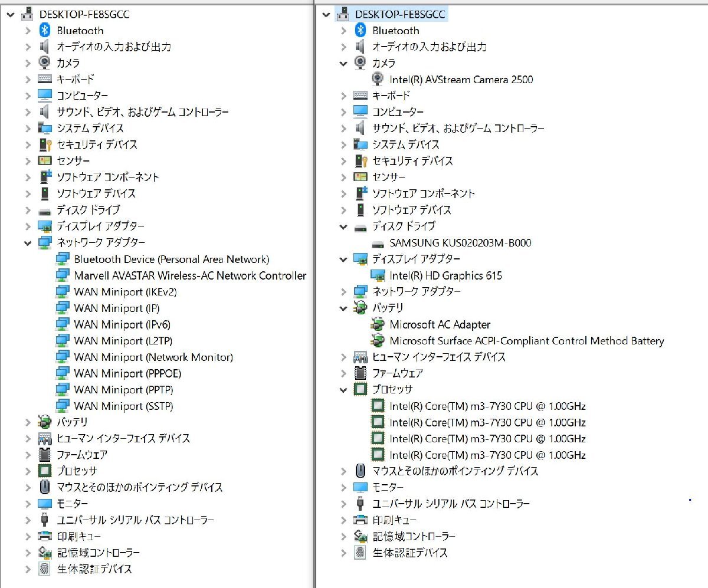Click モニター monitor icon in right tree
Screen dimensions: 708x588
(x=360, y=487)
